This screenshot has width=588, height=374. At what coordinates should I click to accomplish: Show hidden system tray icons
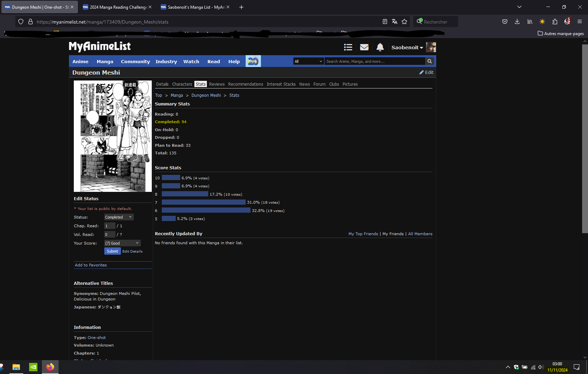point(508,367)
